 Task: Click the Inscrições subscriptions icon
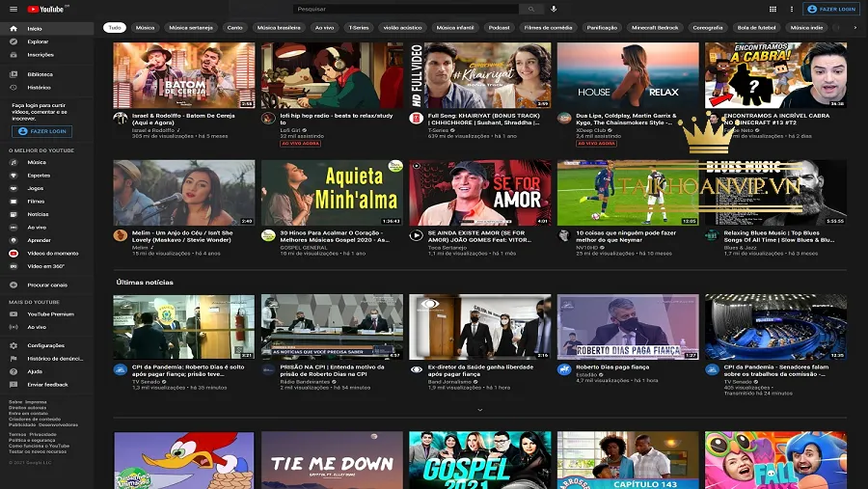[14, 55]
